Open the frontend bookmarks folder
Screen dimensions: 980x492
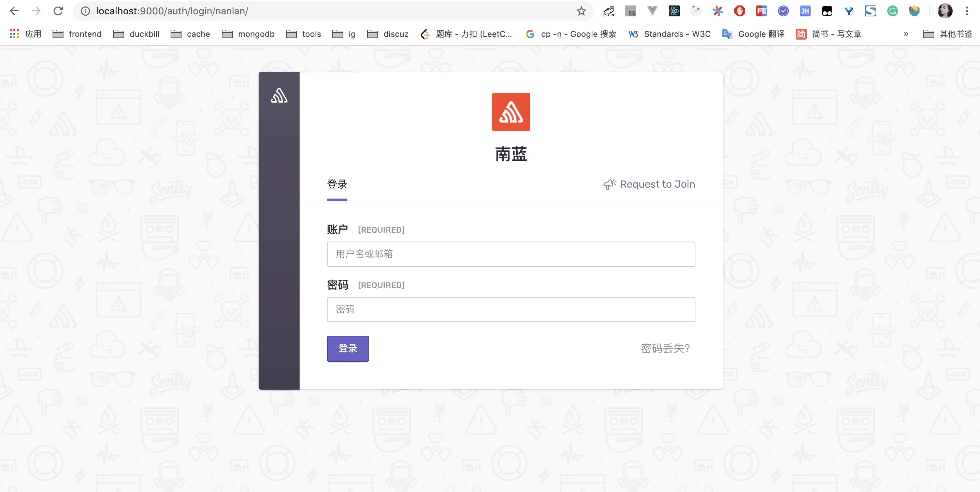coord(77,34)
